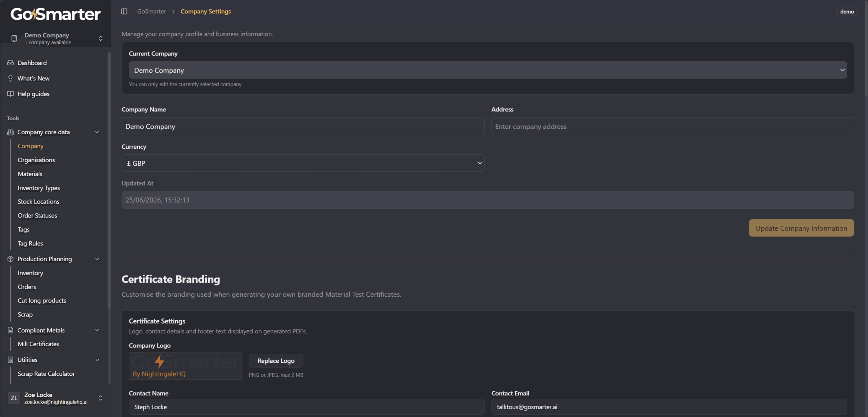Click Update Company Information button
Viewport: 868px width, 417px height.
click(x=801, y=228)
